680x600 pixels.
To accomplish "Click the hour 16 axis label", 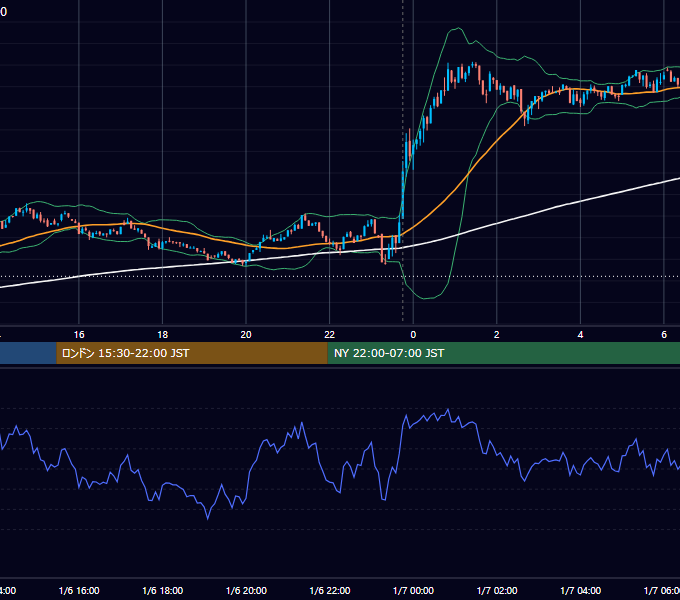I will click(x=79, y=335).
